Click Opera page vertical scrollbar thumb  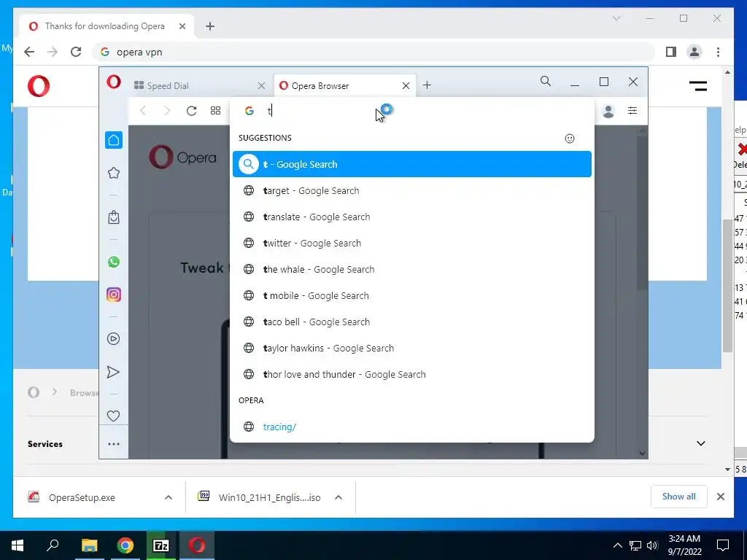click(642, 212)
